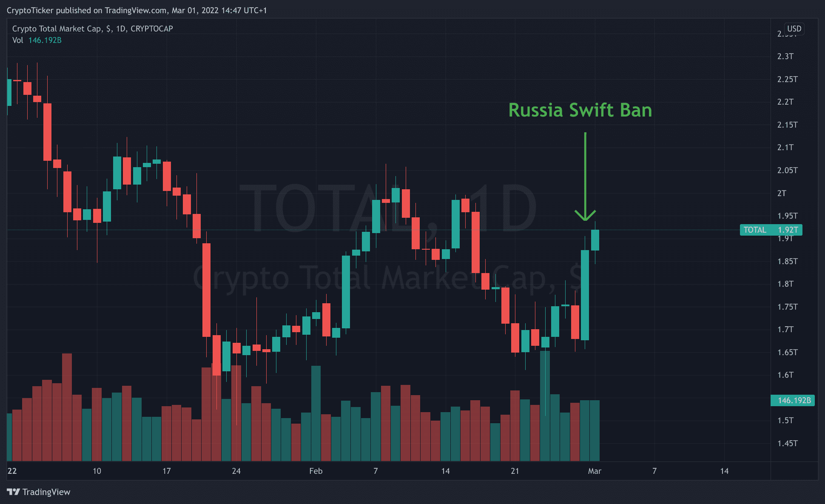Click the 21 date label on time axis
Screen dimensions: 825x504
pyautogui.click(x=515, y=471)
